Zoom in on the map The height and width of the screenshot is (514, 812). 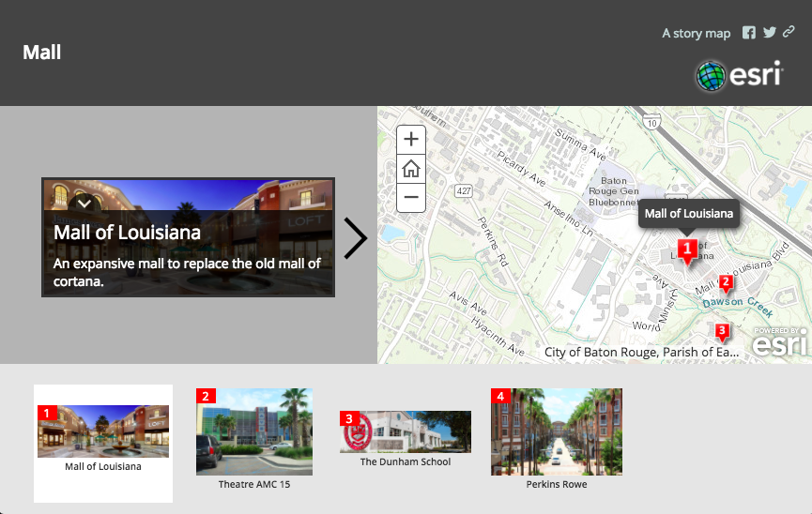[411, 139]
